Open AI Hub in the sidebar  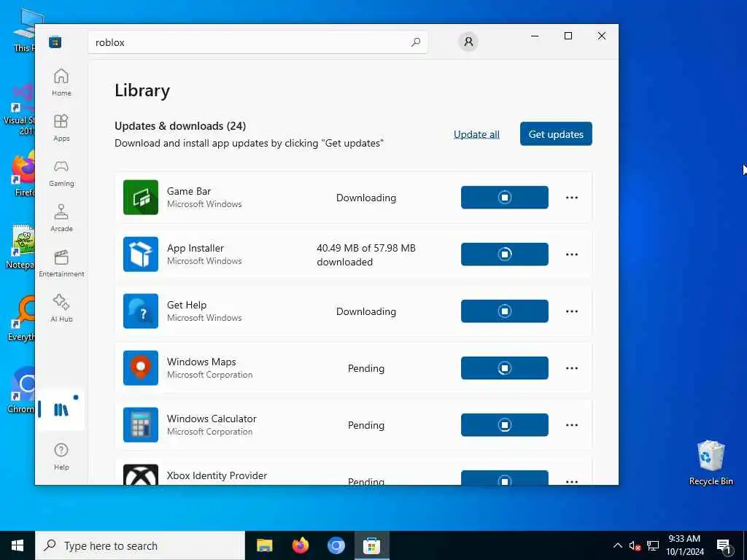pos(61,308)
